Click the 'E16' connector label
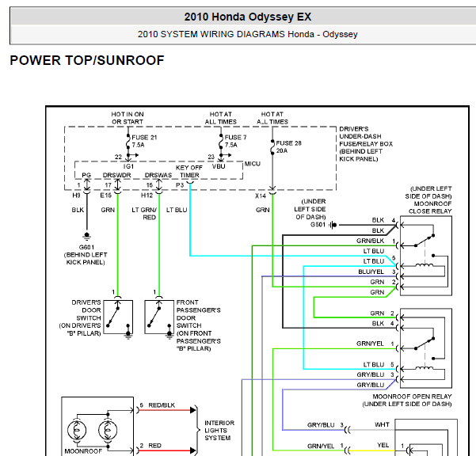Screen dimensions: 476x456 coord(105,196)
